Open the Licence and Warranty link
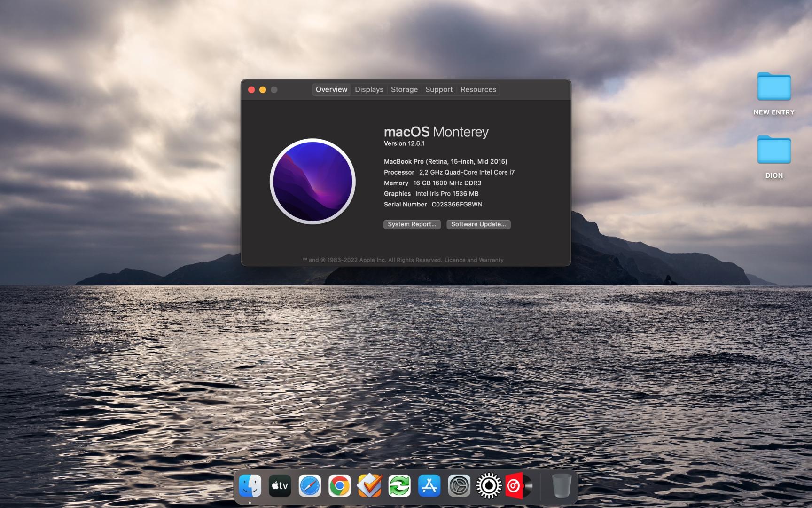 point(474,260)
